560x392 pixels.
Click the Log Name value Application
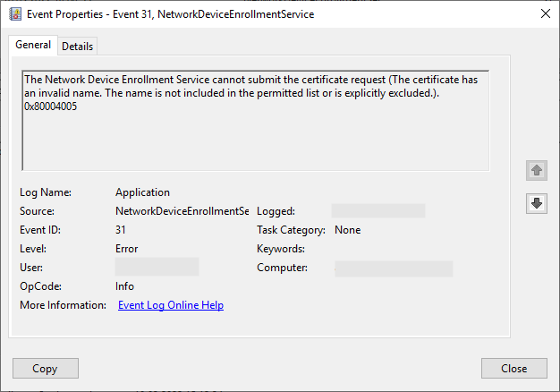(142, 192)
